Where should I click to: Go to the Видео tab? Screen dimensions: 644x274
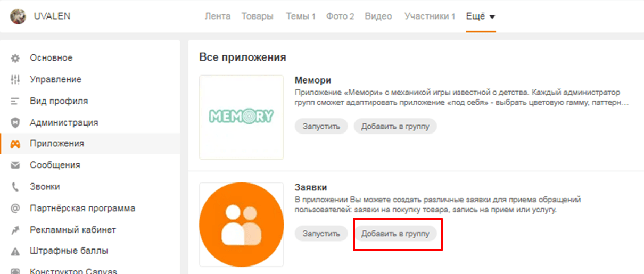tap(378, 16)
